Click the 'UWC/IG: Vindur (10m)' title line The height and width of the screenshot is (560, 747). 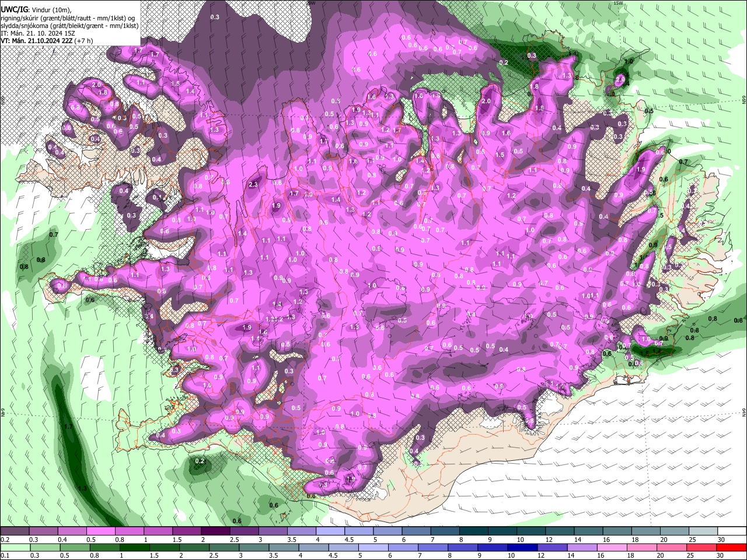click(36, 10)
